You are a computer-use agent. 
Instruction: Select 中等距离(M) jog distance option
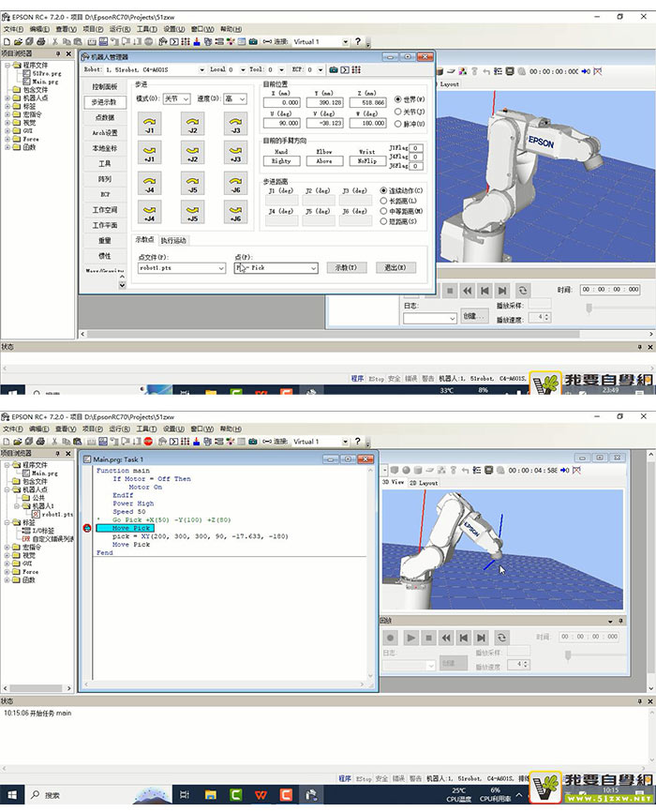pyautogui.click(x=383, y=211)
